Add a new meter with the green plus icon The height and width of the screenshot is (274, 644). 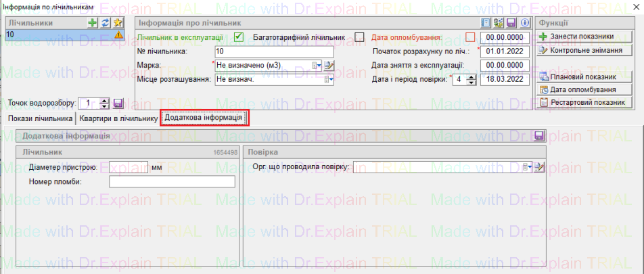point(93,23)
